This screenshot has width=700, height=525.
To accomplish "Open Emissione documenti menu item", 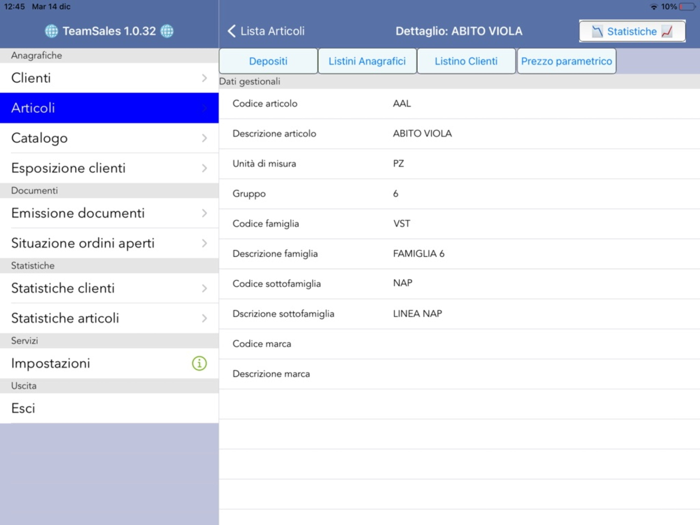I will [x=109, y=213].
